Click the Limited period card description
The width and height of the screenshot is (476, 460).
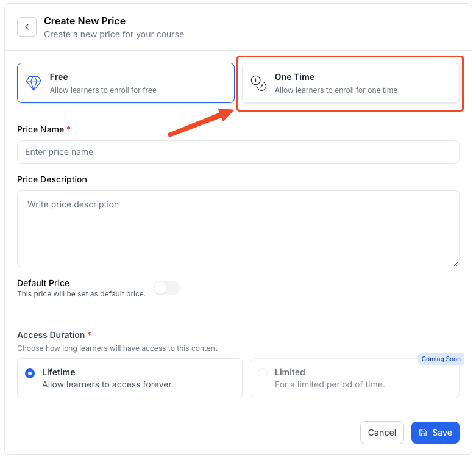tap(330, 384)
